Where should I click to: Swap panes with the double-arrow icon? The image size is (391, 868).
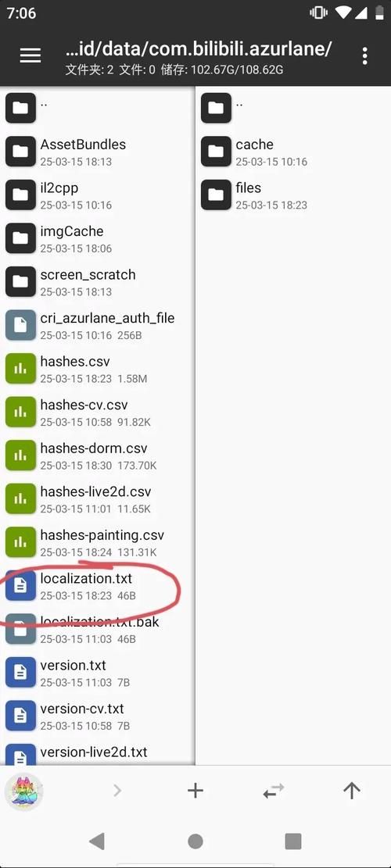[274, 791]
